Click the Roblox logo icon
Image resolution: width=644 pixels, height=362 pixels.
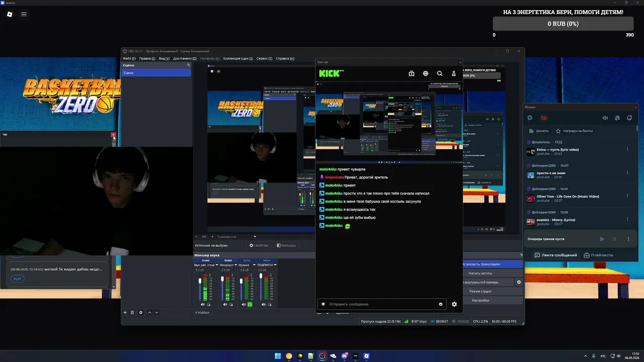tap(10, 14)
